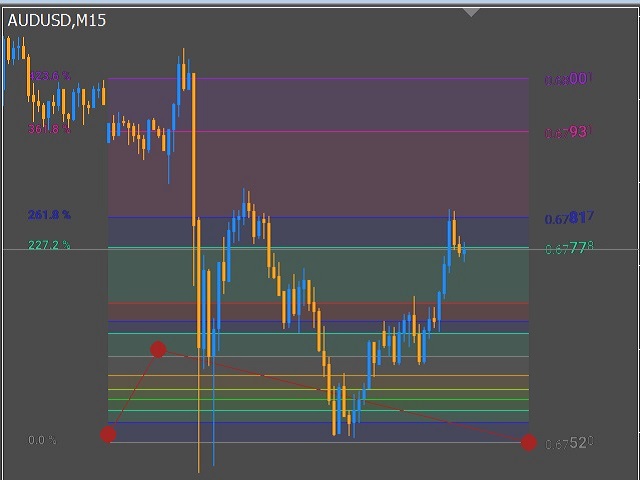Select the upper-left red anchor point on trendline
The height and width of the screenshot is (480, 640).
(158, 349)
